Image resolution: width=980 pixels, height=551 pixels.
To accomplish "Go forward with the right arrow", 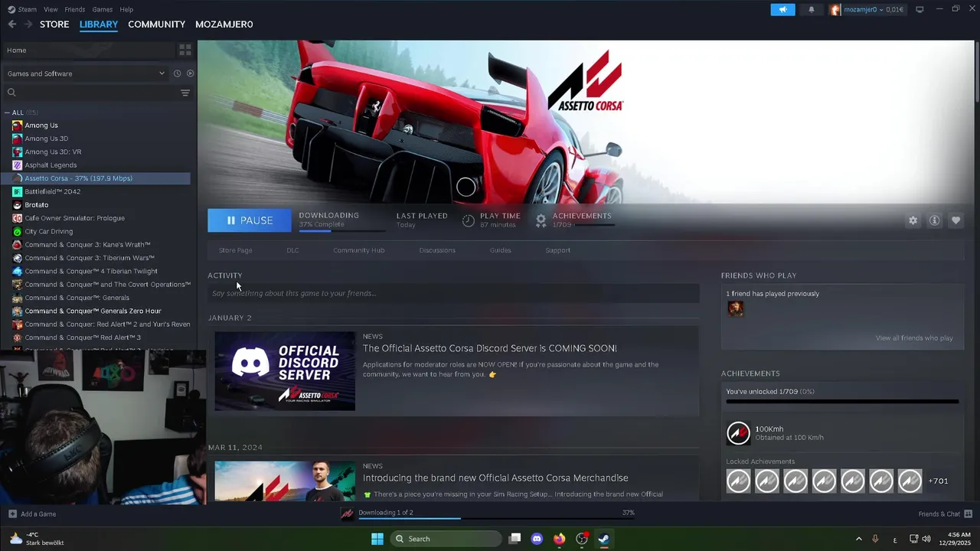I will pyautogui.click(x=28, y=24).
